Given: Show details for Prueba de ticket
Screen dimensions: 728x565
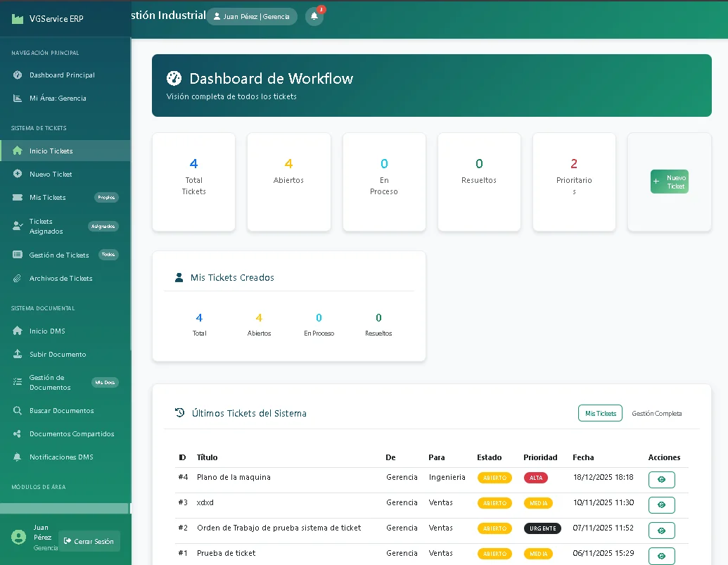Looking at the screenshot, I should tap(661, 556).
